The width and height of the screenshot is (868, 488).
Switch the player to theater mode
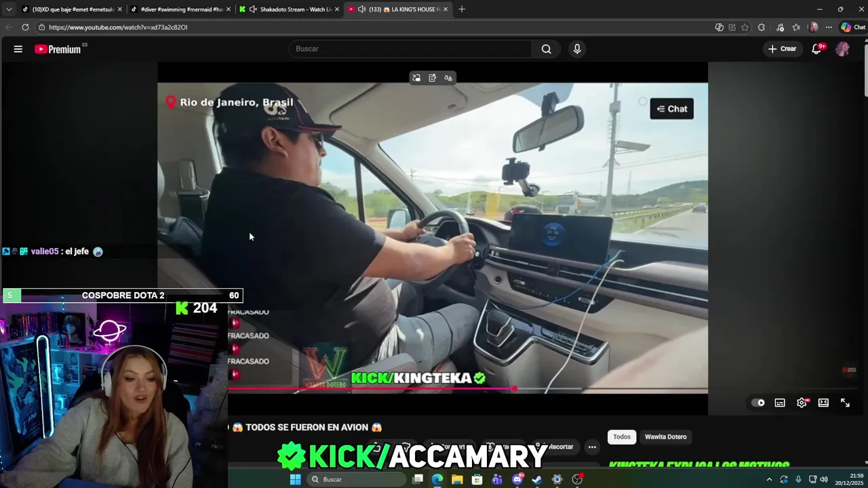coord(823,403)
